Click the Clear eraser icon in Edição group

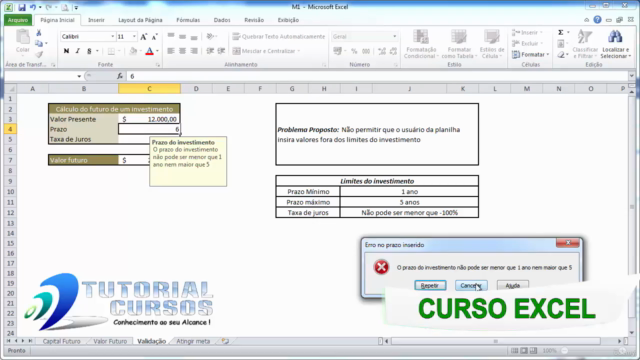click(x=561, y=54)
